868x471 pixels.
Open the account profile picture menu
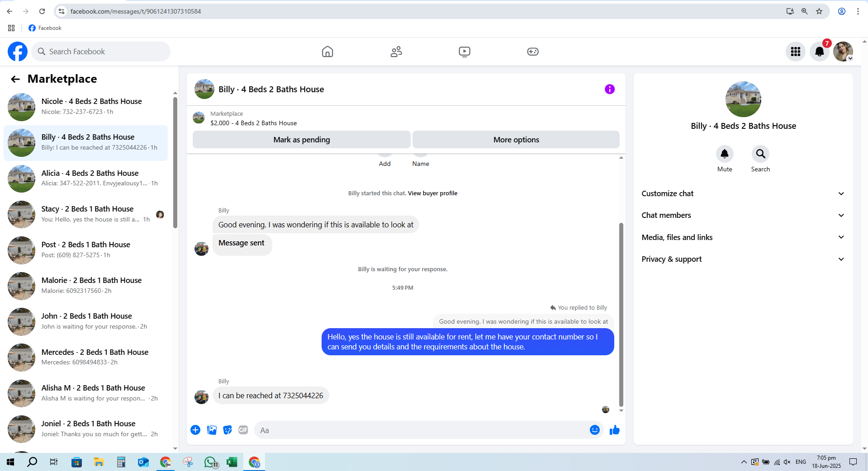pos(843,52)
